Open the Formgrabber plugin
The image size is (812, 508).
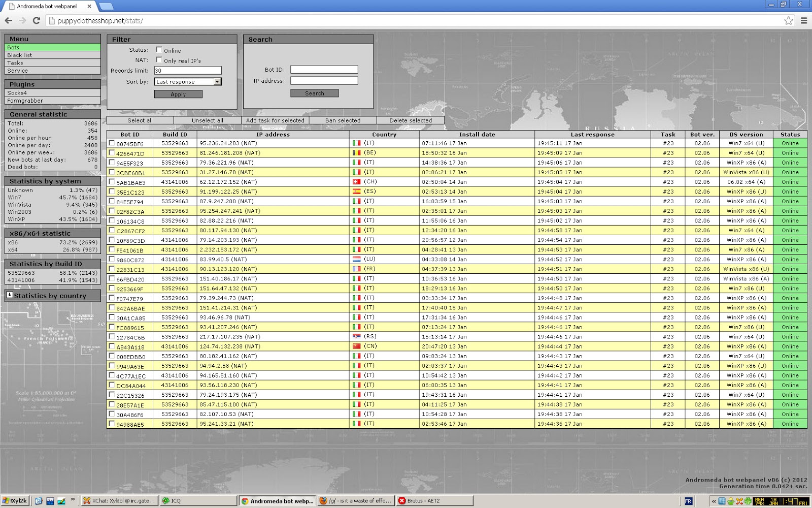coord(53,101)
